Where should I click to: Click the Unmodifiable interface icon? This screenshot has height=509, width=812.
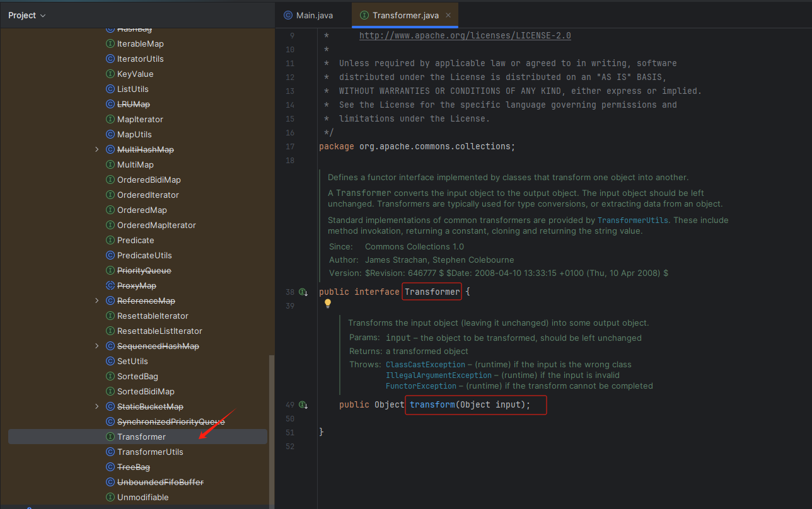[x=110, y=497]
